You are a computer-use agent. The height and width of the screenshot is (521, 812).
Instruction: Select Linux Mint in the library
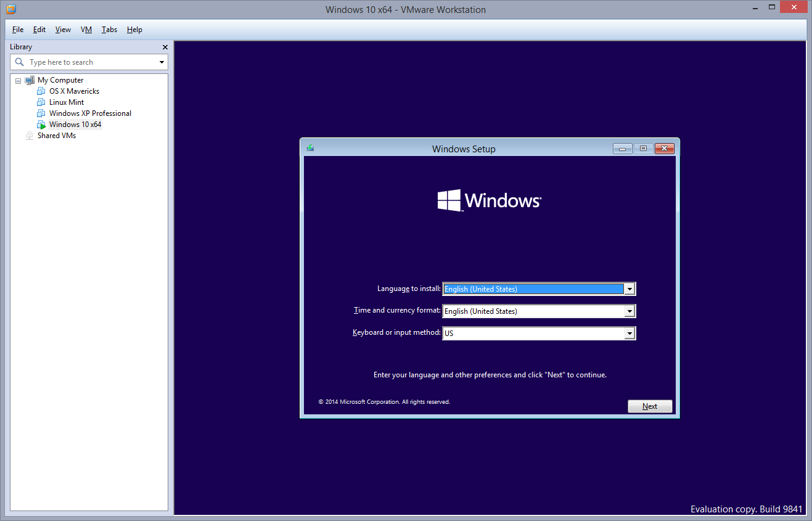(x=67, y=102)
